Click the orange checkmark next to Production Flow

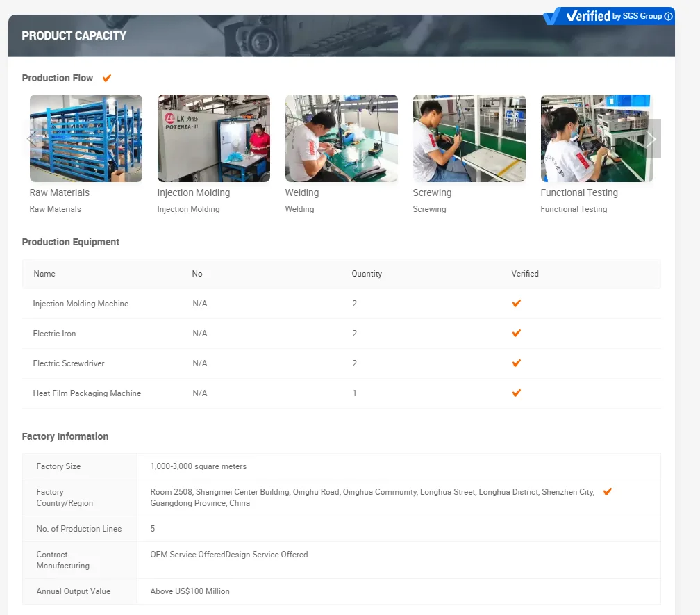[x=107, y=78]
